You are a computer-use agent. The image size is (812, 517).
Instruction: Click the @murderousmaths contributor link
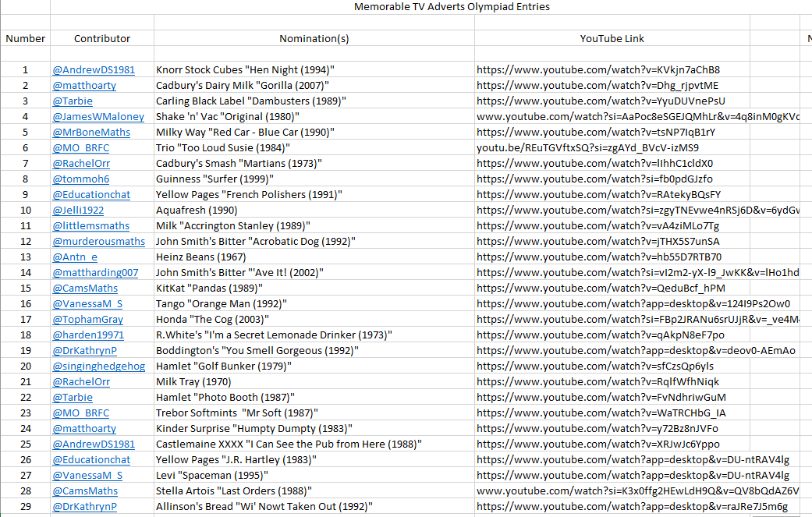pos(99,241)
